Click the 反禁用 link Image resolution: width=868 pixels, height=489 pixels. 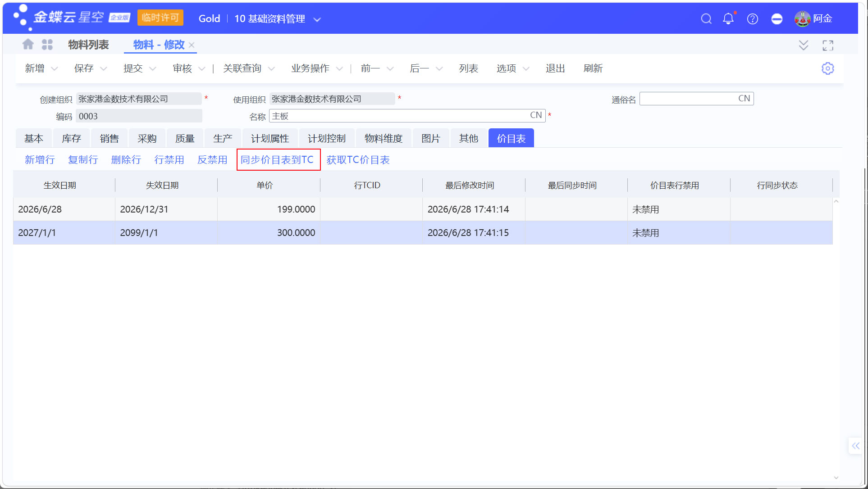coord(212,160)
